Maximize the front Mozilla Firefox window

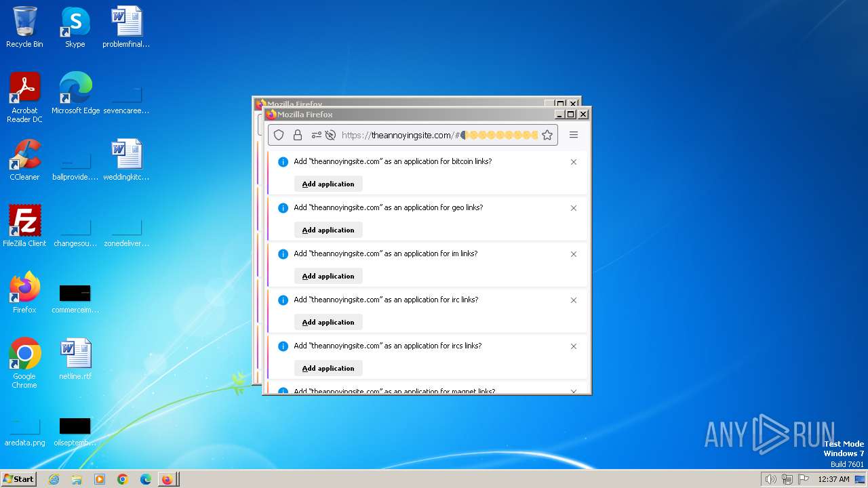(x=571, y=115)
